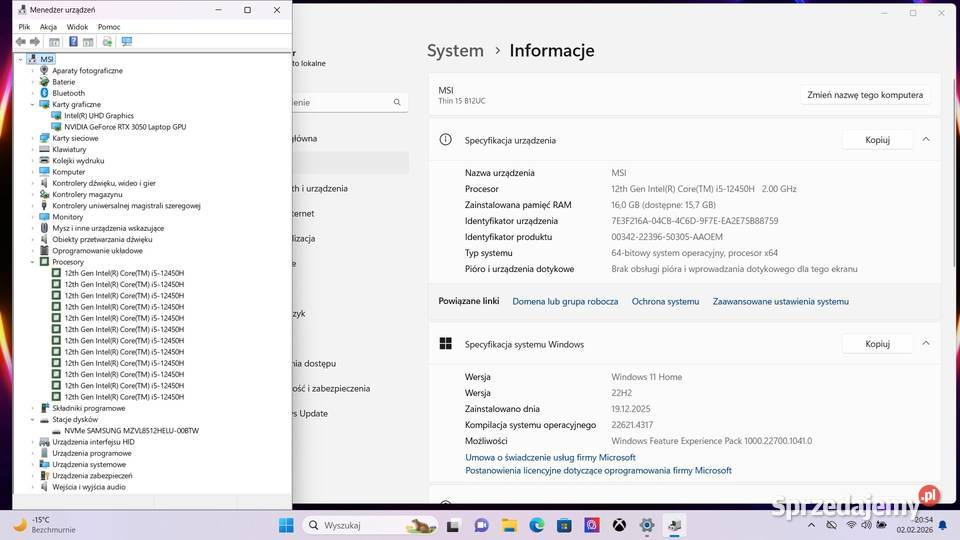Collapse the Stacje dysków category
The width and height of the screenshot is (960, 540).
point(32,419)
